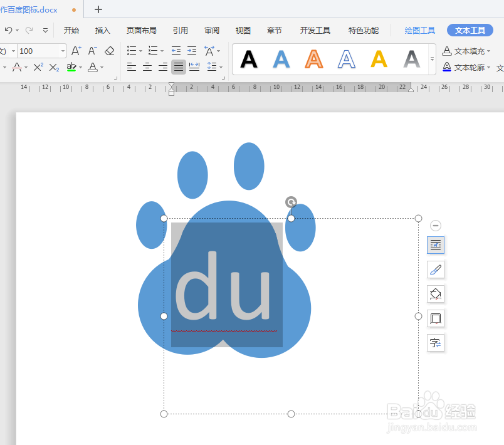Open the 视图 ribbon tab
The image size is (504, 445).
[243, 31]
